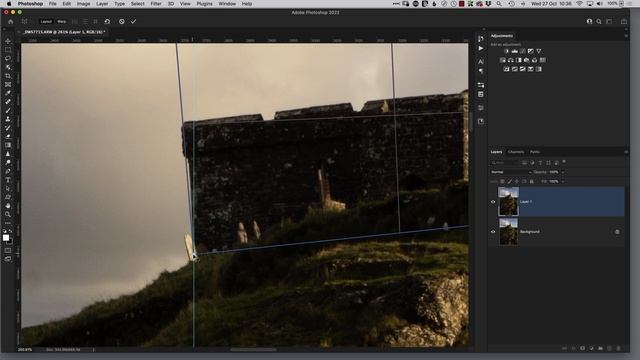The image size is (640, 360).
Task: Select Layer 1 thumbnail
Action: [509, 202]
